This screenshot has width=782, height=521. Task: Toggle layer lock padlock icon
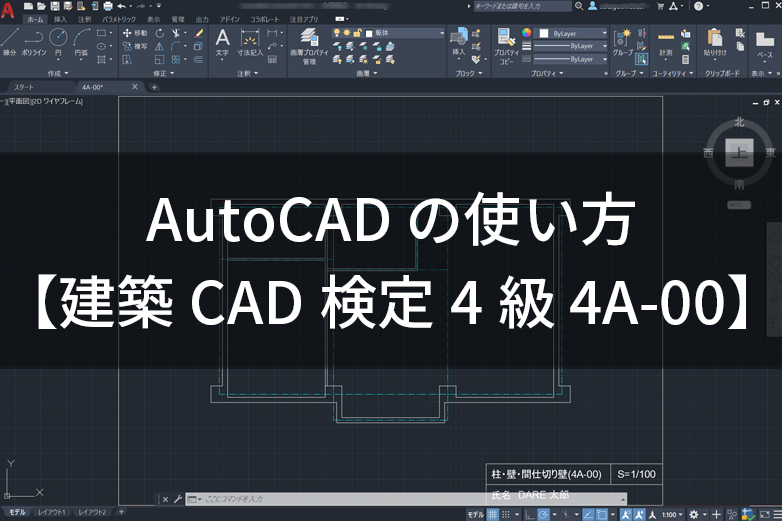pyautogui.click(x=357, y=33)
